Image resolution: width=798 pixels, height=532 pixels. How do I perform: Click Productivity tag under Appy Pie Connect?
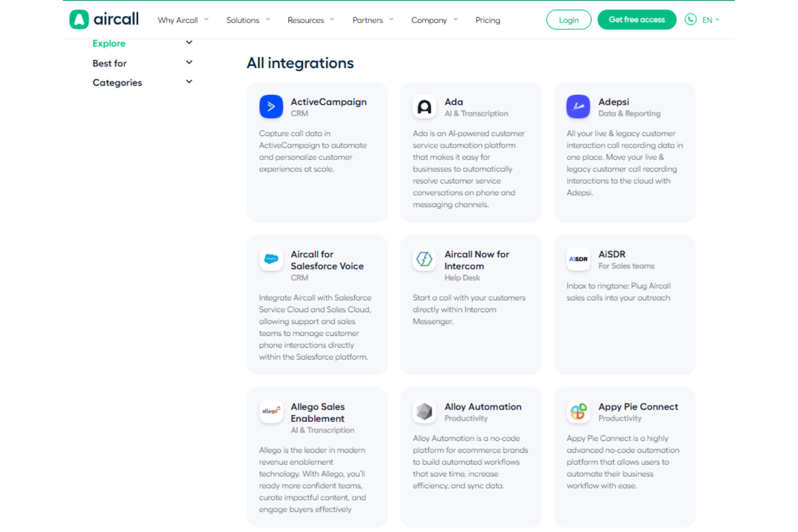620,419
